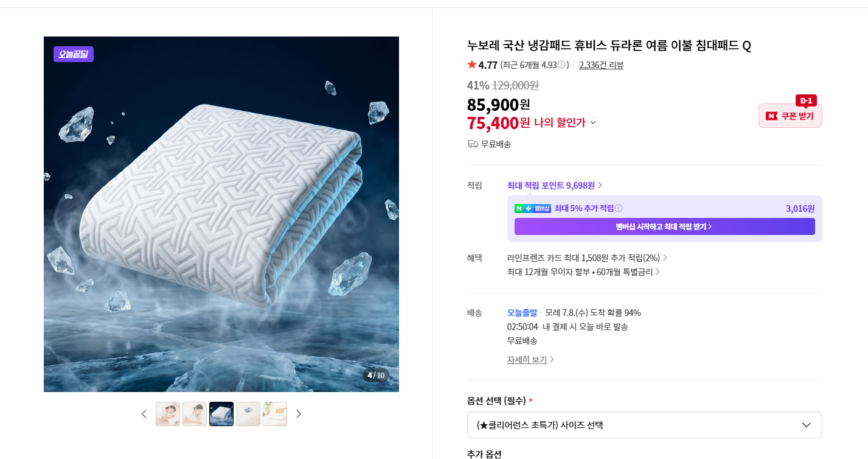Click the info icon beside 최대 5% 추가 적립
Viewport: 868px width, 459px height.
(619, 208)
